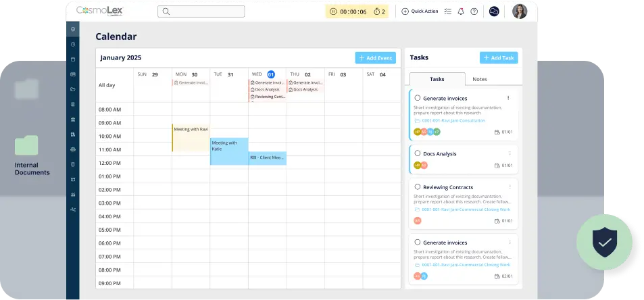Viewport: 644px width, 300px height.
Task: Select the TUE 31 day header
Action: tap(224, 74)
